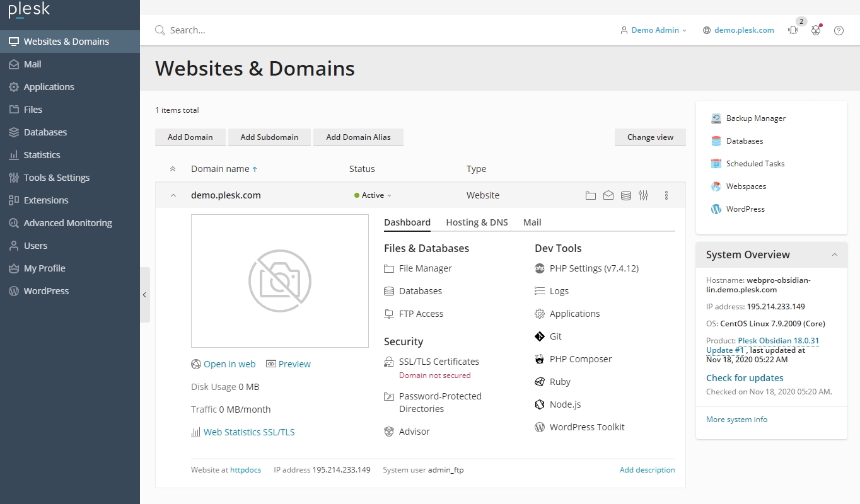Click the Scheduled Tasks calendar icon

(716, 164)
